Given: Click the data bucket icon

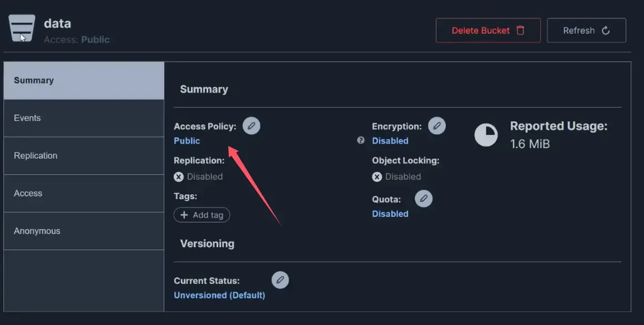Looking at the screenshot, I should click(22, 29).
